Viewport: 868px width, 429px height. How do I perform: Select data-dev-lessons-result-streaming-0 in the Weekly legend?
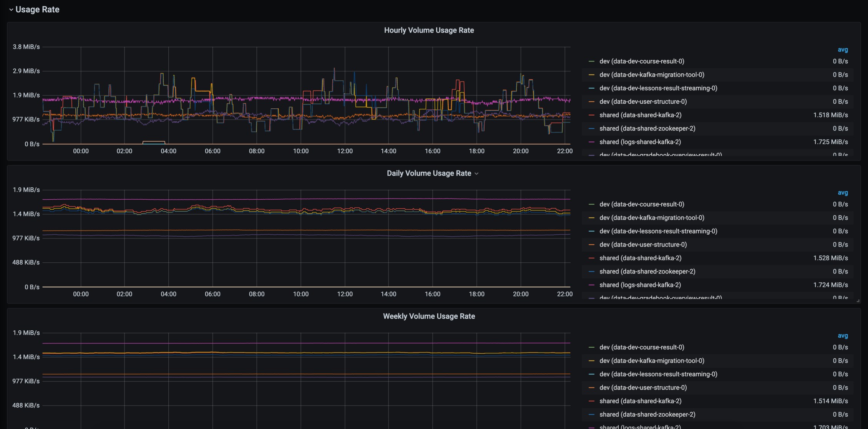(x=658, y=374)
